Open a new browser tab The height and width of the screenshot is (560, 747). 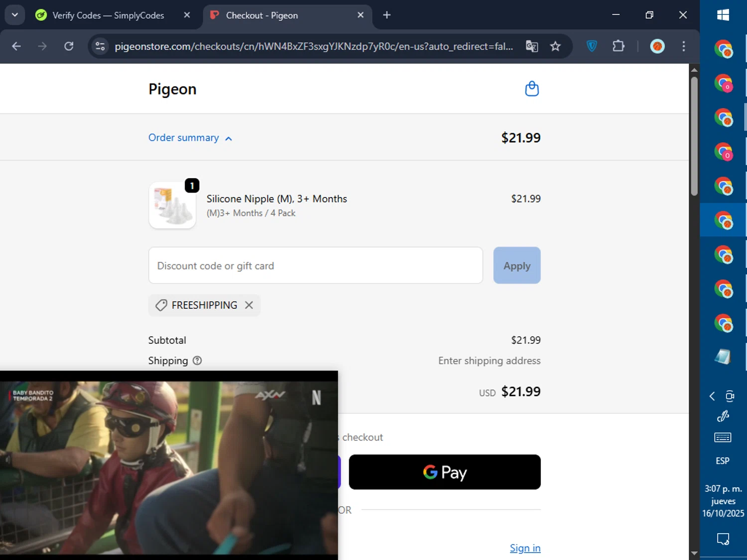(386, 15)
